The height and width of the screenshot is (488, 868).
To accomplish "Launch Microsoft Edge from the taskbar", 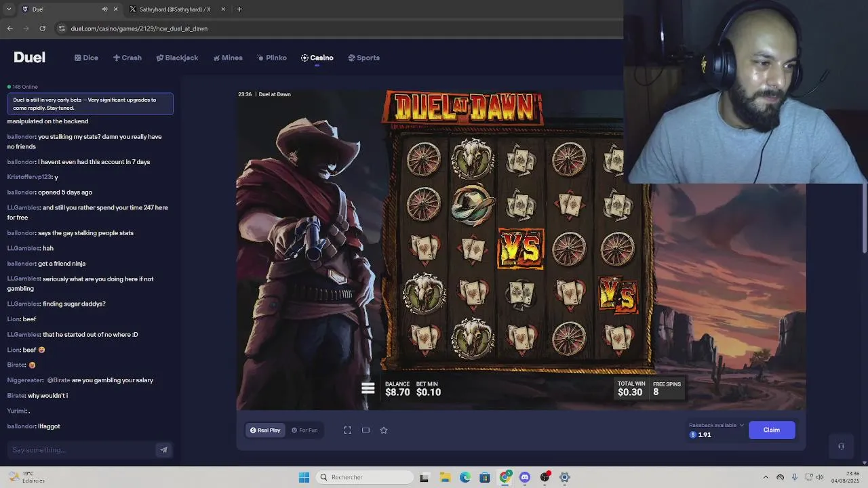I will coord(465,477).
